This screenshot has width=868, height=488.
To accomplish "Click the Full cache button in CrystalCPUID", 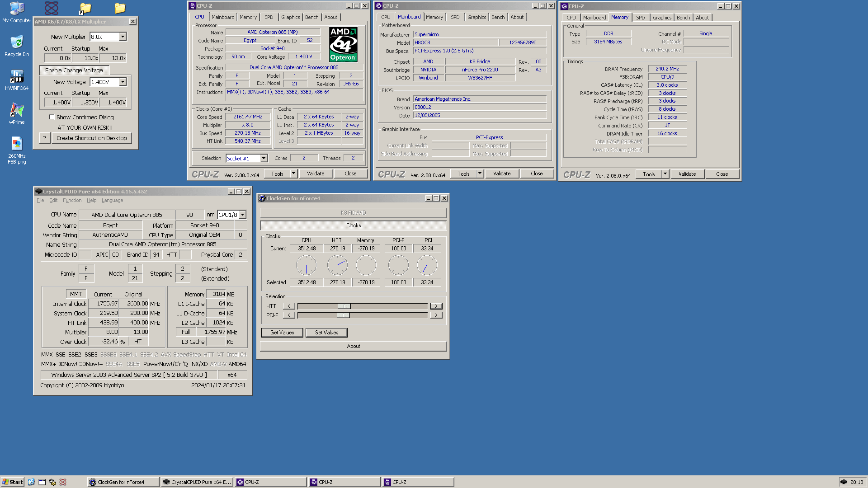I will 186,332.
